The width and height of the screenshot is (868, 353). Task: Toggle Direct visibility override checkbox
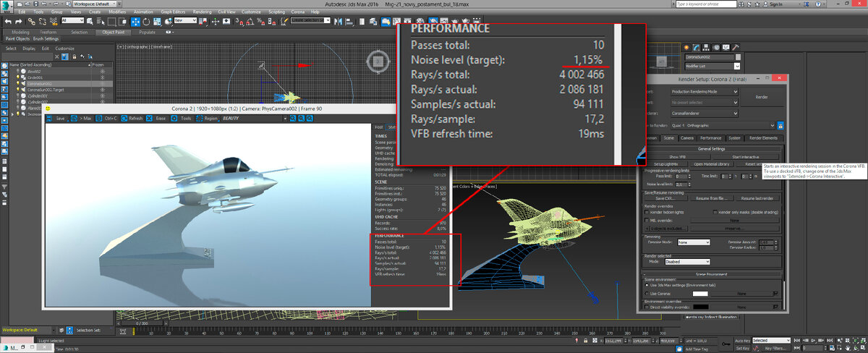point(647,307)
